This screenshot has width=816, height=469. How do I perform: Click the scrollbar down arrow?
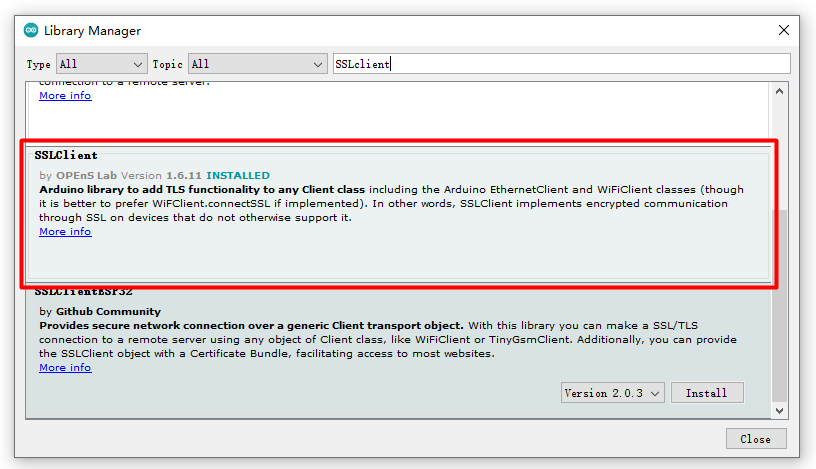point(779,411)
